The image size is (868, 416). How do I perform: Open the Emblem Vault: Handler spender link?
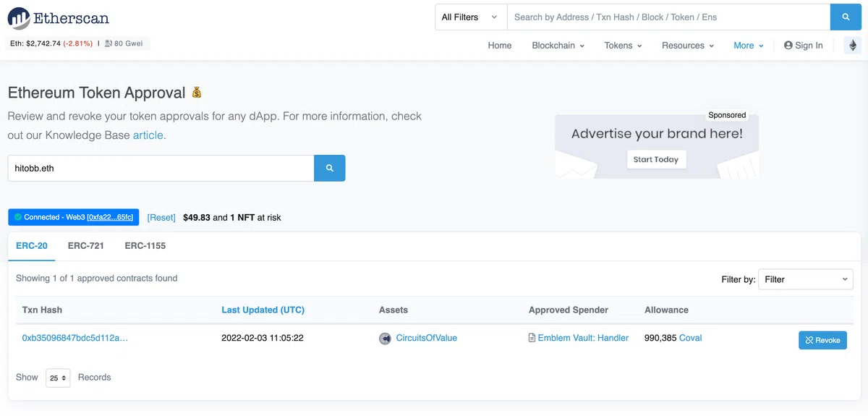[x=583, y=338]
